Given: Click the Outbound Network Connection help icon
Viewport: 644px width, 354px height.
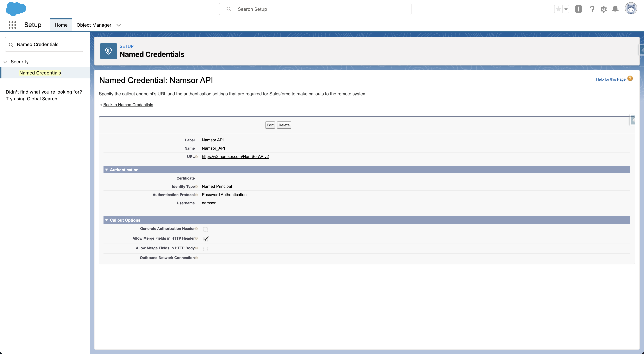Looking at the screenshot, I should [x=196, y=258].
